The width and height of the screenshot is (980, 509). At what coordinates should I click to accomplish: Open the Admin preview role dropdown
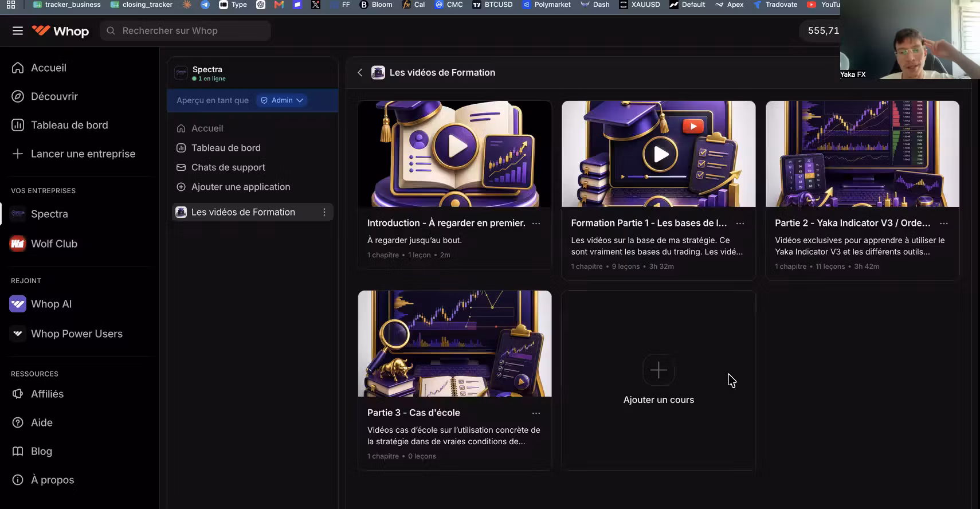point(282,100)
